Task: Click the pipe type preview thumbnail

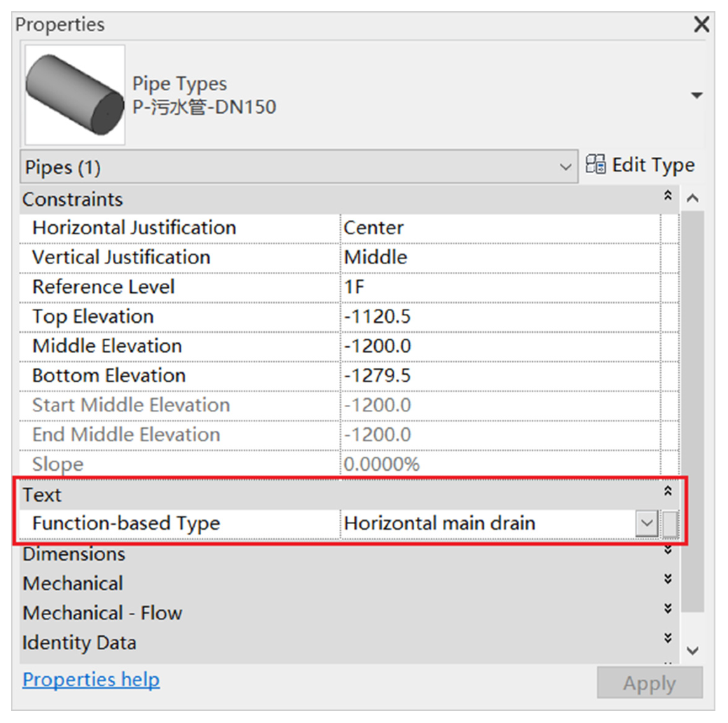Action: click(75, 95)
